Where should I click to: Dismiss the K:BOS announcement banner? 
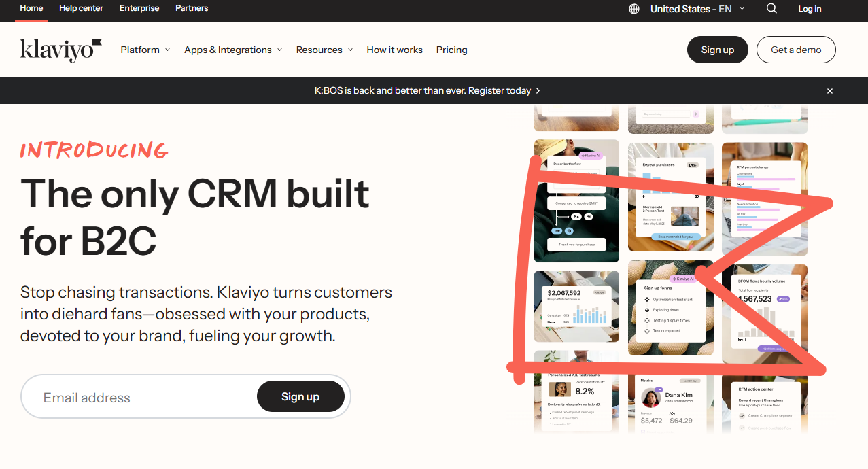[829, 91]
